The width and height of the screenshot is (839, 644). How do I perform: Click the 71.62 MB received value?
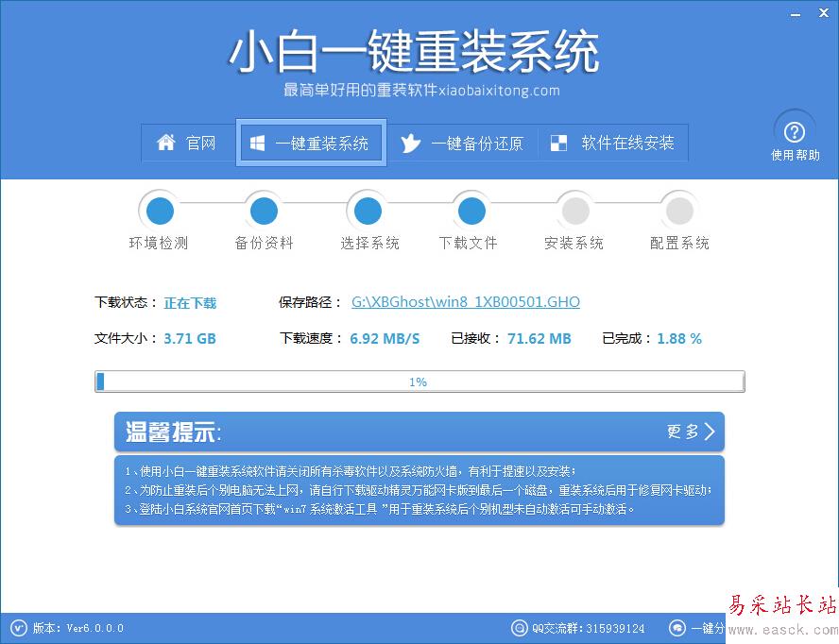coord(539,339)
